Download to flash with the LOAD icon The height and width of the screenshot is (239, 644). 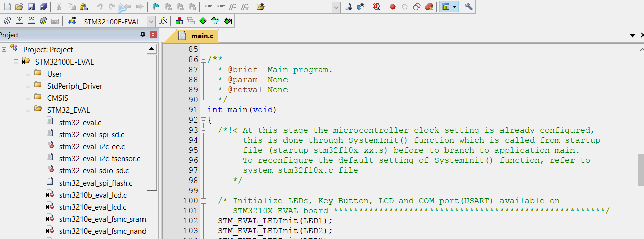tap(71, 21)
